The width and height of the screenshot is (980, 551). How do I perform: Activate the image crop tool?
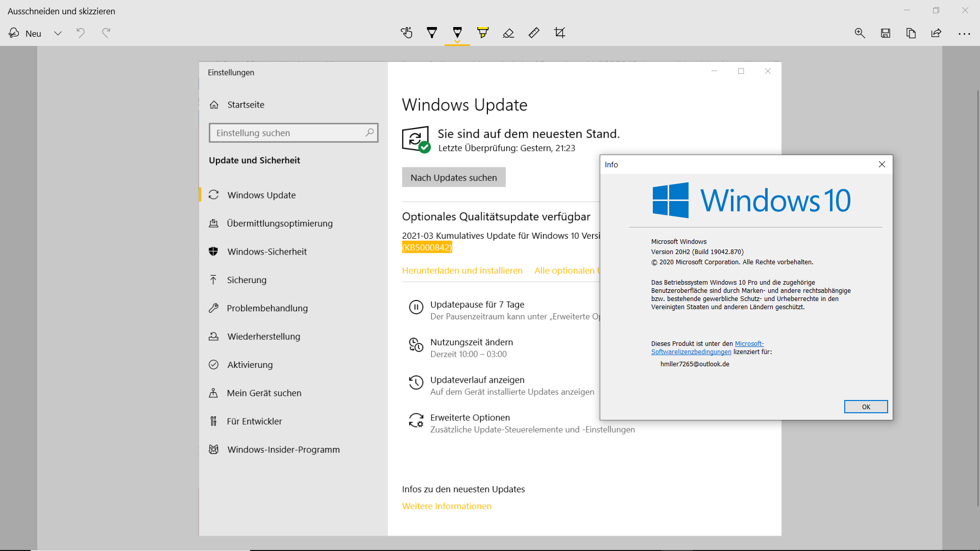click(x=559, y=33)
